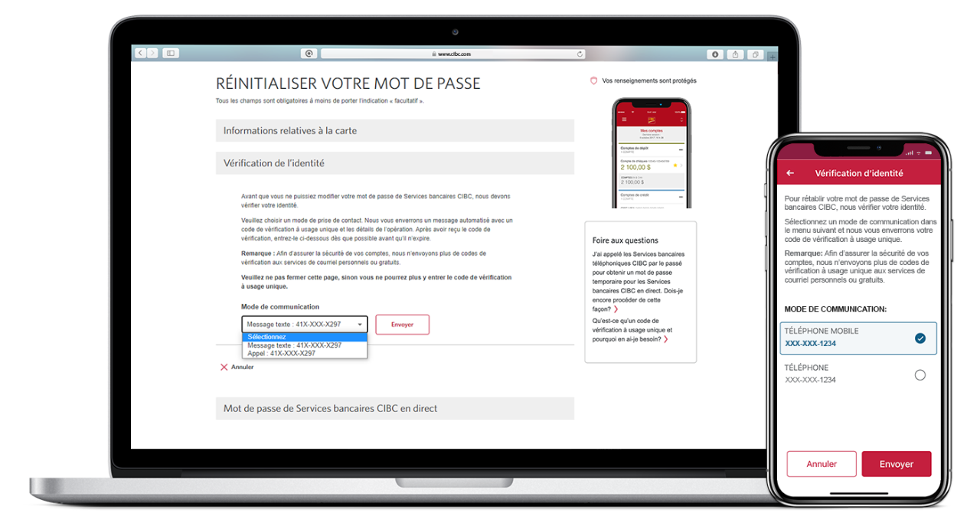Tap the back arrow in the phone header
Viewport: 980px width, 523px height.
(791, 174)
